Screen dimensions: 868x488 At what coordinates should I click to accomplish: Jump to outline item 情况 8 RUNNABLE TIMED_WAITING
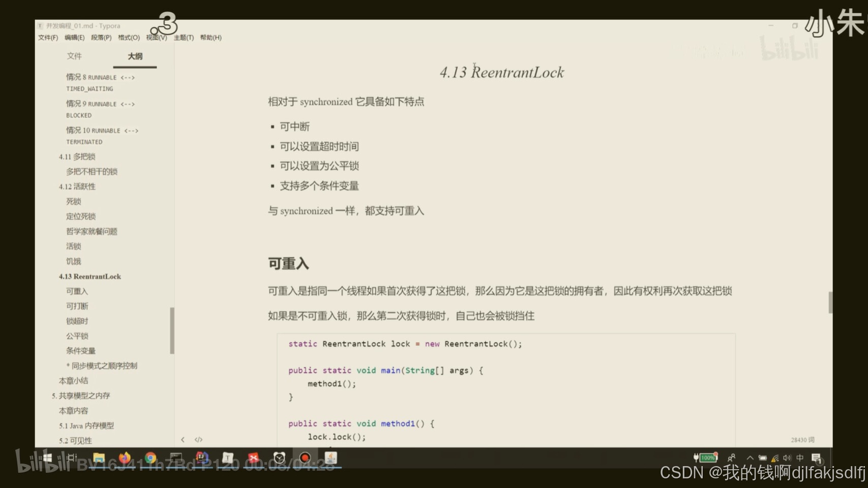click(101, 83)
